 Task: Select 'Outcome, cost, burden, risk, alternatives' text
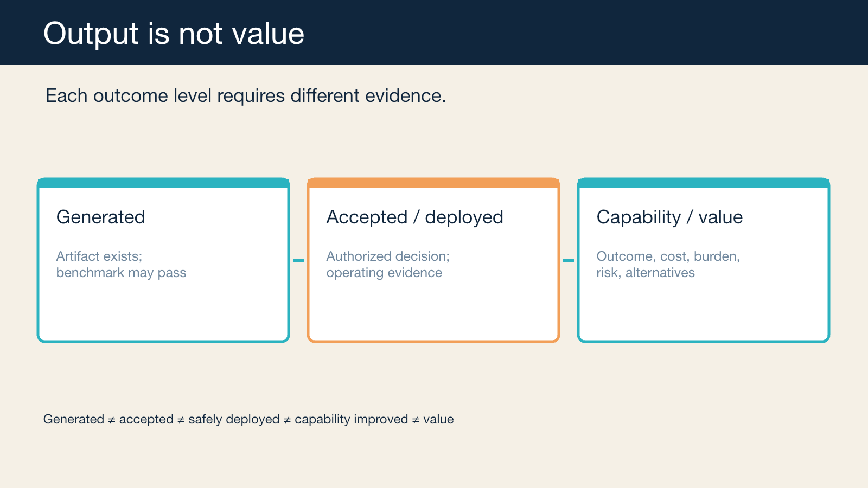[668, 265]
